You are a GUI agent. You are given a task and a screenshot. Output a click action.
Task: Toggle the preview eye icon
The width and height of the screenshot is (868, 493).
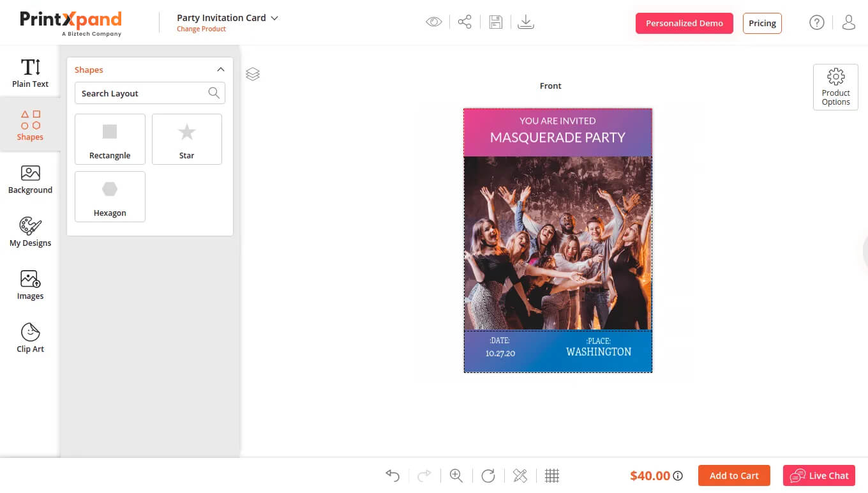[x=434, y=22]
